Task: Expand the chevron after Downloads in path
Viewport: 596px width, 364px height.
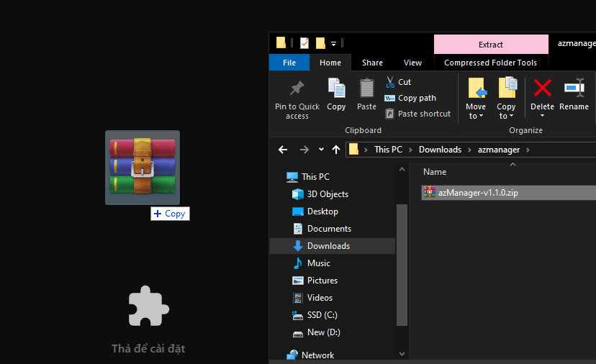Action: click(469, 150)
